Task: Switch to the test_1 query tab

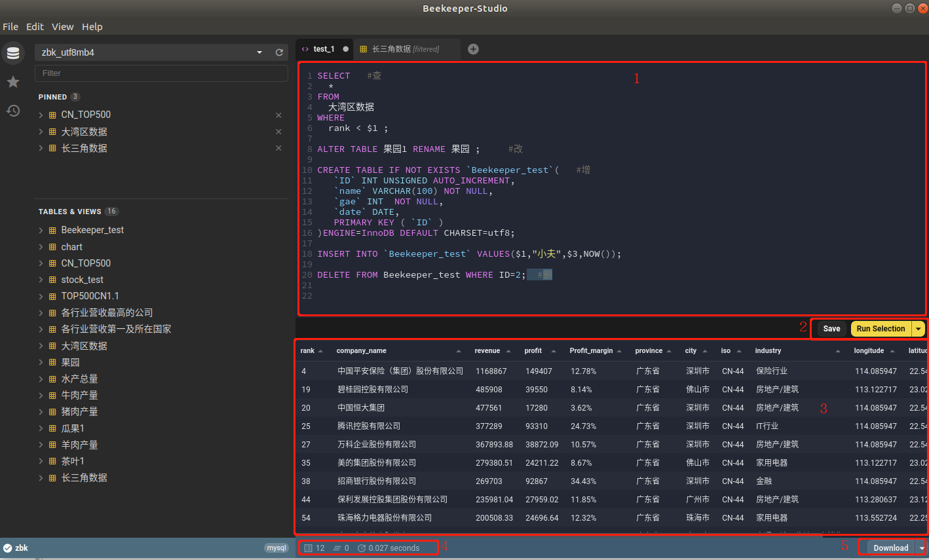Action: (x=324, y=49)
